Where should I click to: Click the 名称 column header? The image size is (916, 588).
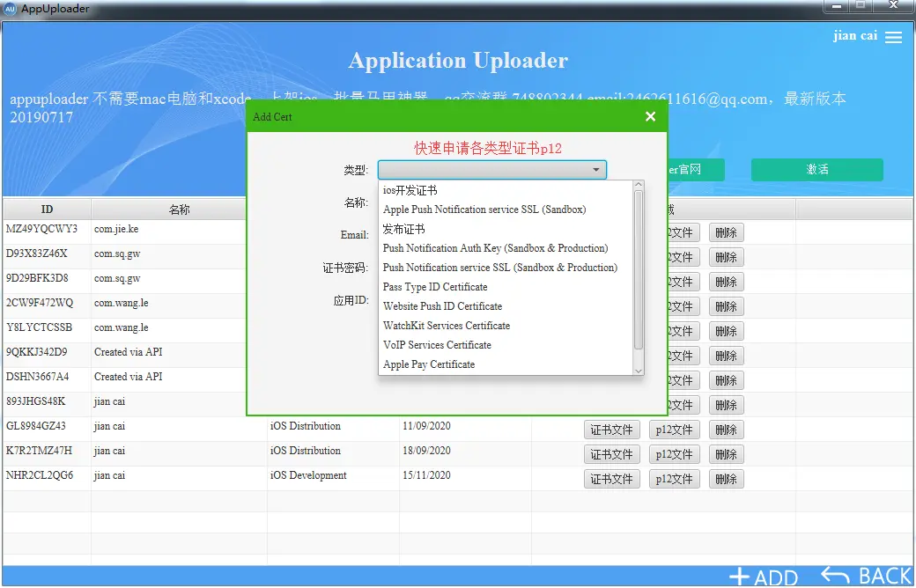179,209
